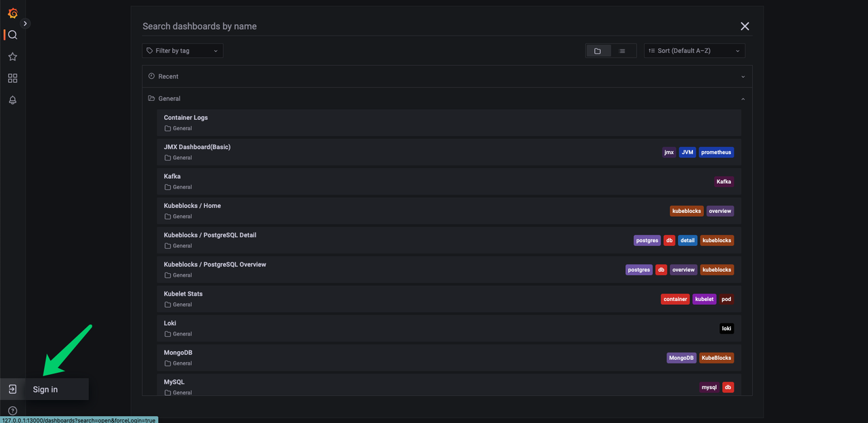The image size is (868, 423).
Task: Click kubeblocks tag on Kubeblocks / Home row
Action: 686,211
